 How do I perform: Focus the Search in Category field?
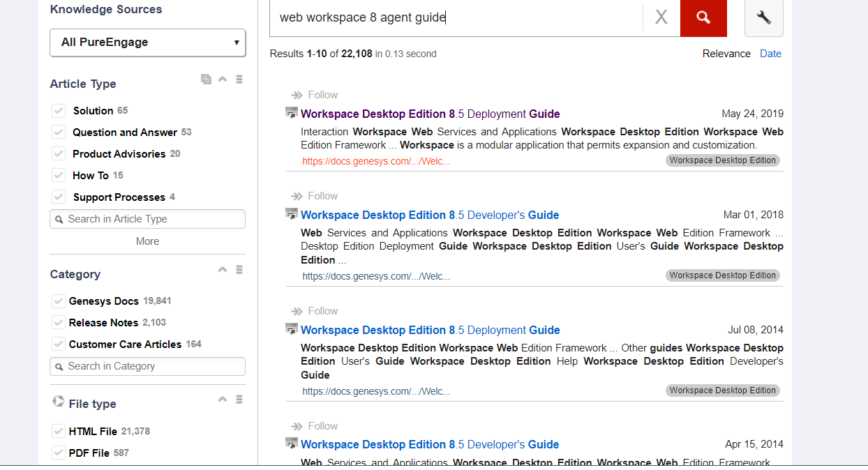[x=147, y=366]
